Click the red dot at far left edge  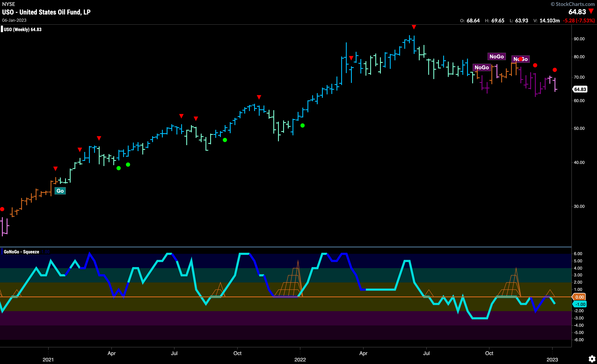2,209
